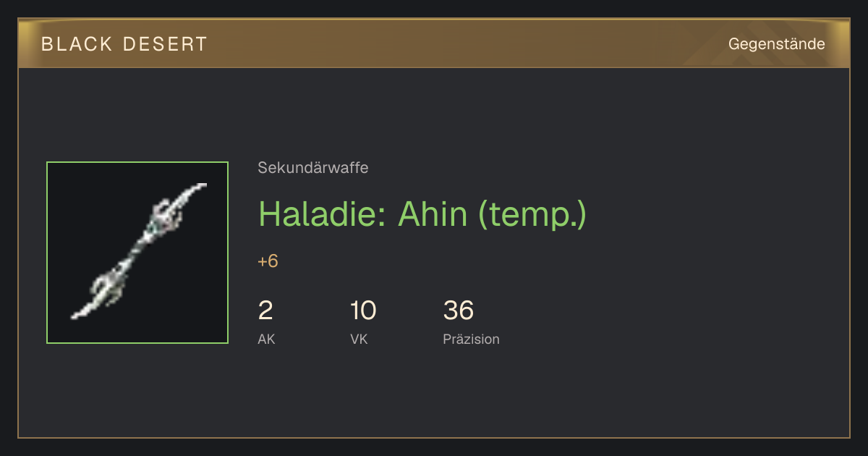Image resolution: width=868 pixels, height=456 pixels.
Task: Select the +6 enhancement level text
Action: [x=268, y=261]
